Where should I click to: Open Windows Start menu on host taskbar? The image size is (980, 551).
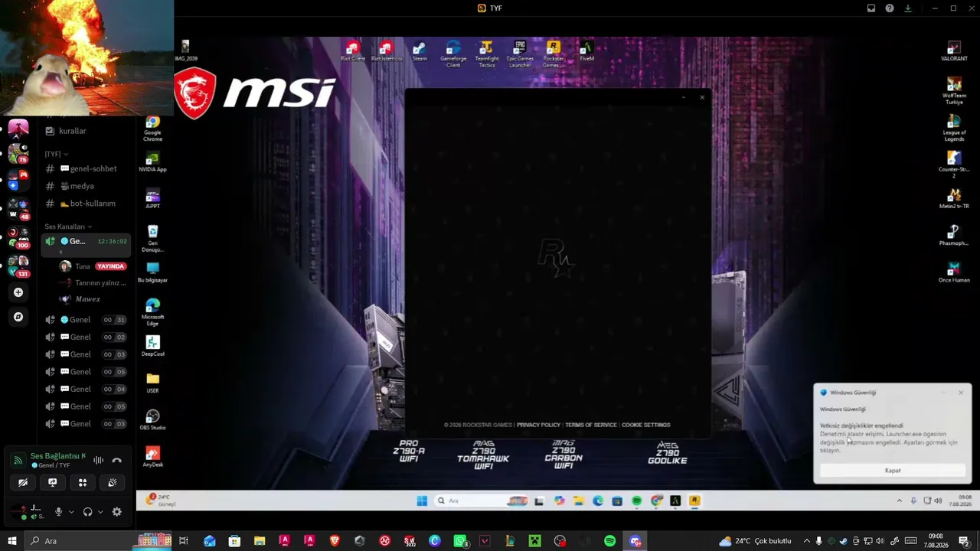(12, 541)
